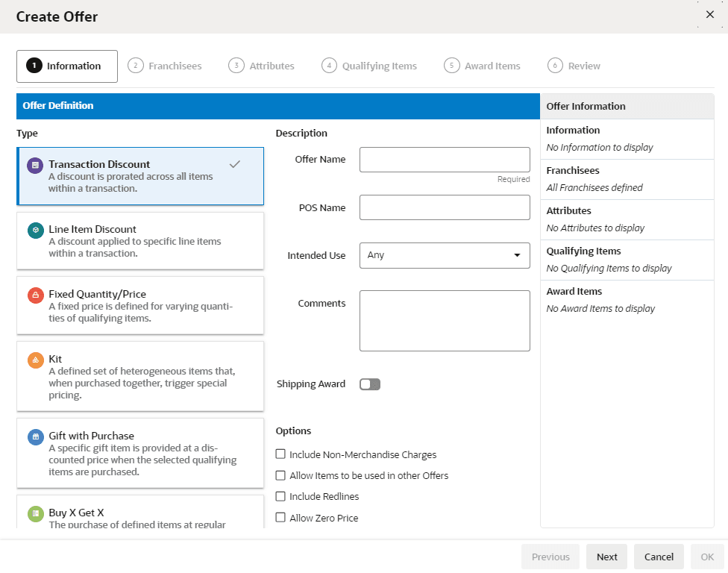The image size is (728, 573).
Task: Click the Options section heading
Action: pos(293,431)
